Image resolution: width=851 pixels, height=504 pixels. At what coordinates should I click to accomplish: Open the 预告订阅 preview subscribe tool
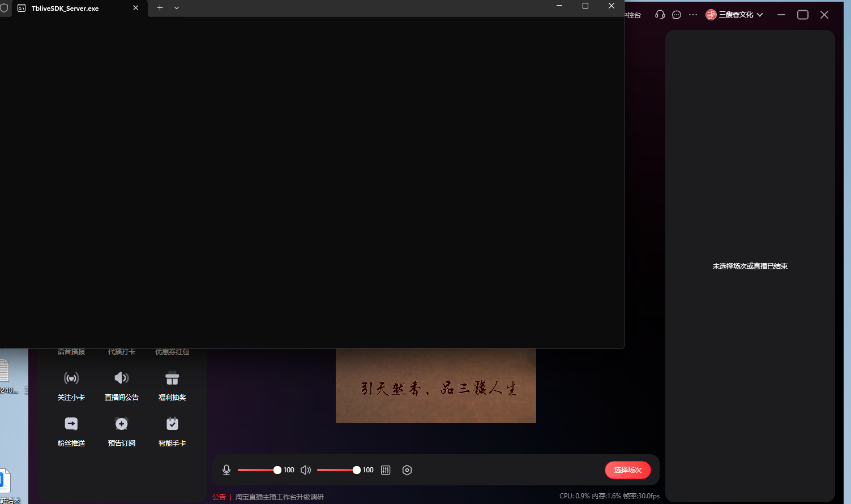121,431
